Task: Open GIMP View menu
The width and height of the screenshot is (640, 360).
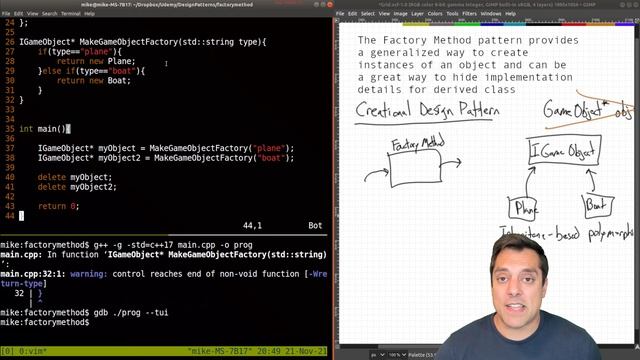Action: click(384, 13)
